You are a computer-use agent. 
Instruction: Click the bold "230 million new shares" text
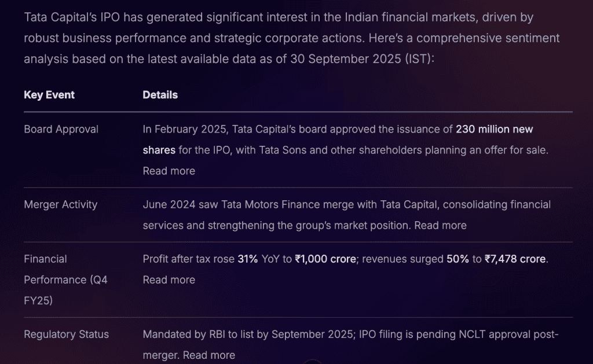pyautogui.click(x=494, y=129)
